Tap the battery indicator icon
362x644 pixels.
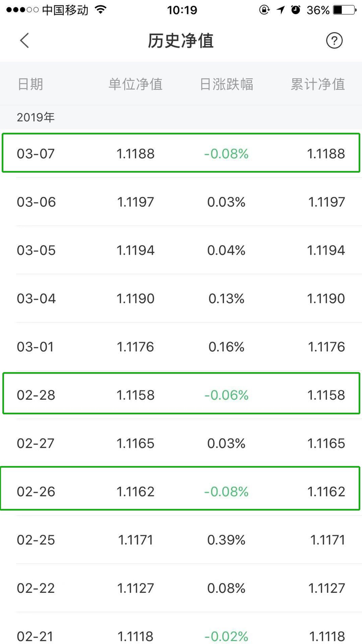coord(344,10)
